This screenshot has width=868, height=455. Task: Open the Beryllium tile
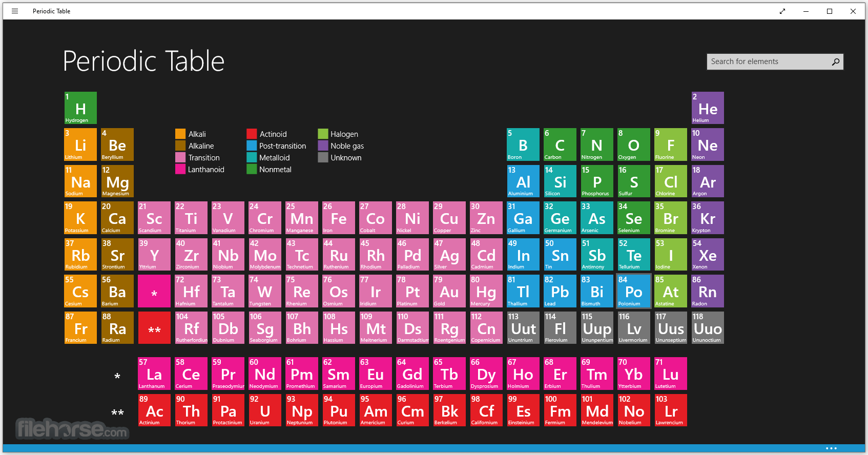click(x=117, y=144)
